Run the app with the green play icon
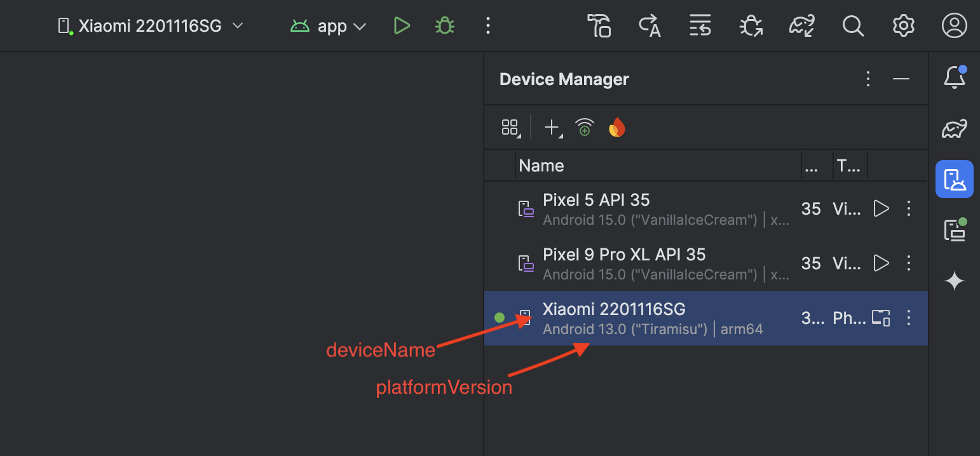The width and height of the screenshot is (980, 456). [x=401, y=26]
